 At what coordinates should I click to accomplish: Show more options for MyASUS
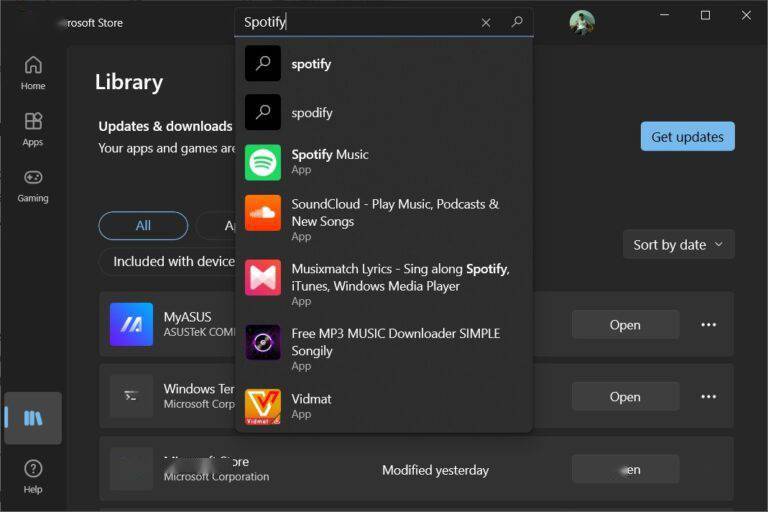708,325
